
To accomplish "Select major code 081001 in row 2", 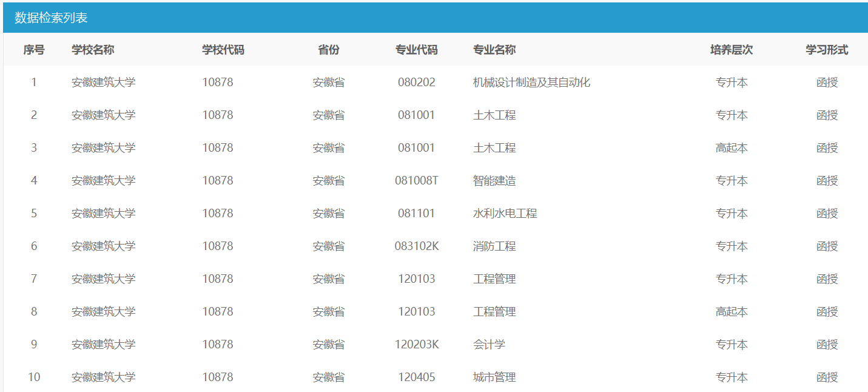I will pyautogui.click(x=417, y=115).
